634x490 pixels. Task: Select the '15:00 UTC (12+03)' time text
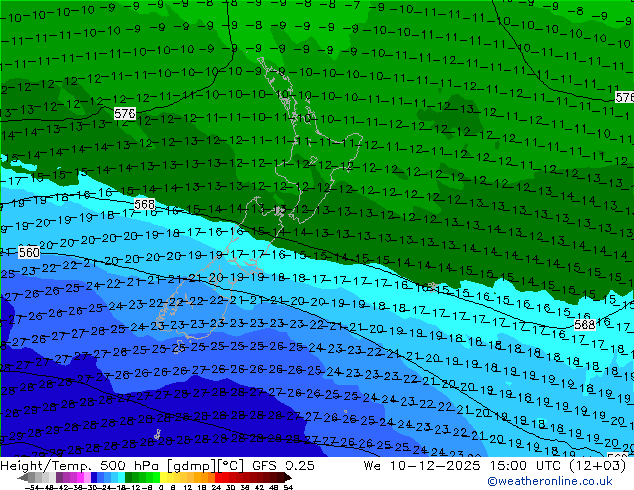[558, 466]
